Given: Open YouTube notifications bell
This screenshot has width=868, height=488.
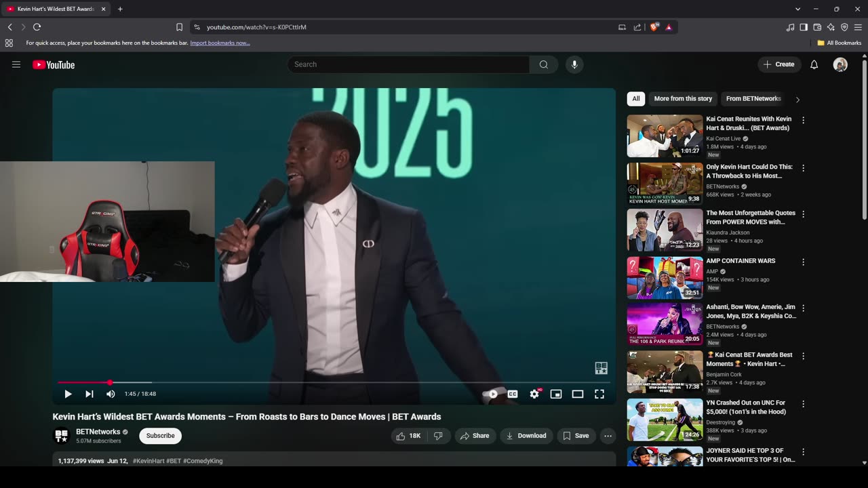Looking at the screenshot, I should click(814, 64).
